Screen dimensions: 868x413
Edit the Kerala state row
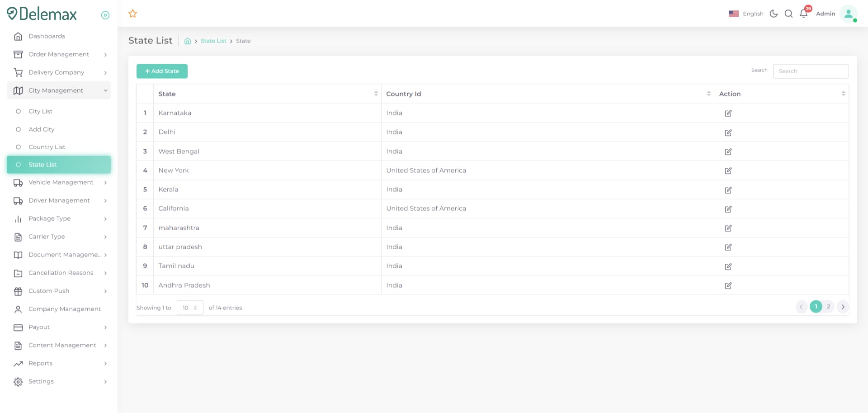point(728,190)
